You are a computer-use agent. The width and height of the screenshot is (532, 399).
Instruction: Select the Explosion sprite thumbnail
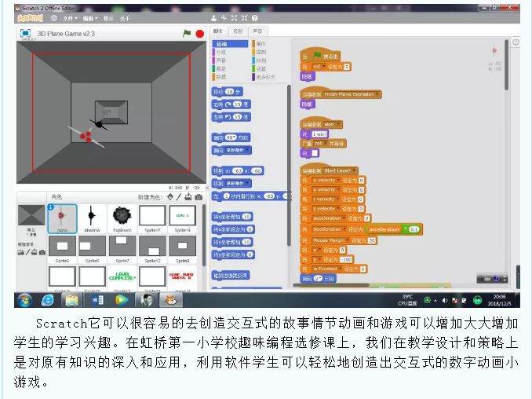[122, 216]
